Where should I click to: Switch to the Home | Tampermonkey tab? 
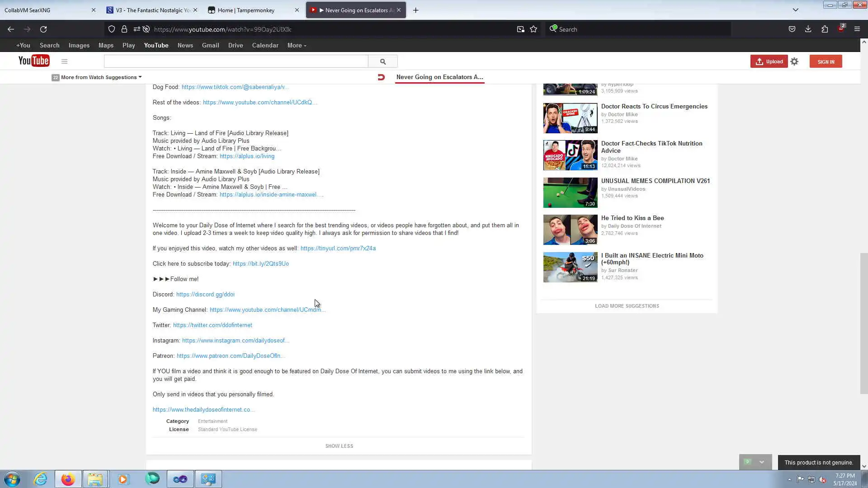246,10
